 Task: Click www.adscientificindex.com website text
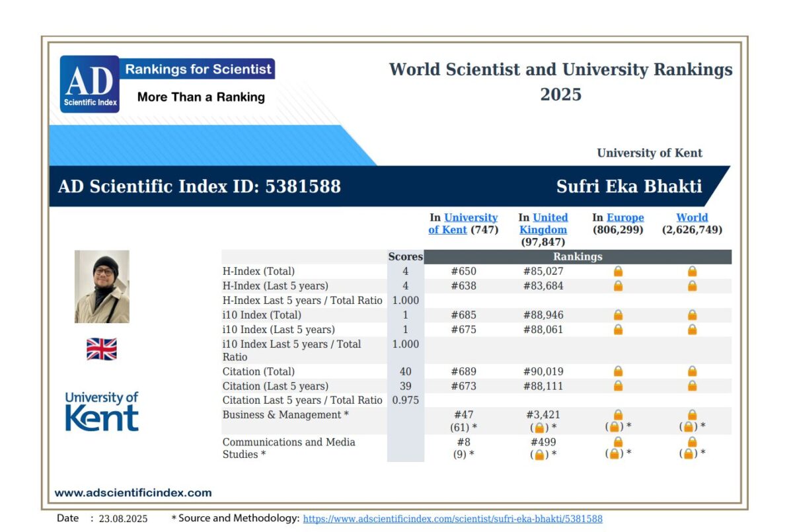(x=133, y=492)
